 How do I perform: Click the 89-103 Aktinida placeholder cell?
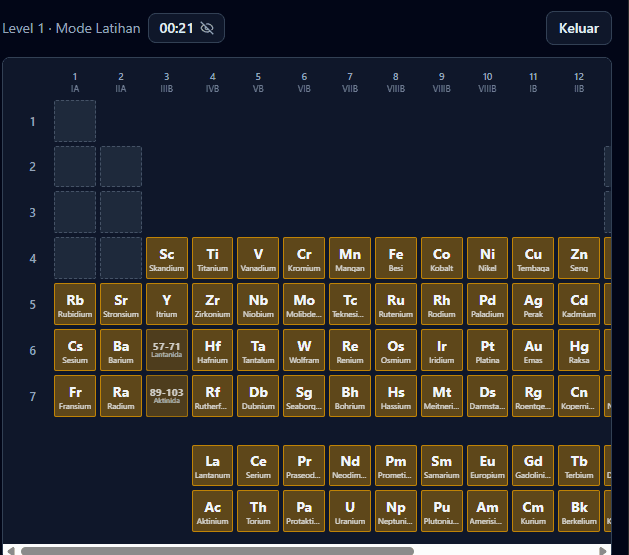(x=166, y=396)
